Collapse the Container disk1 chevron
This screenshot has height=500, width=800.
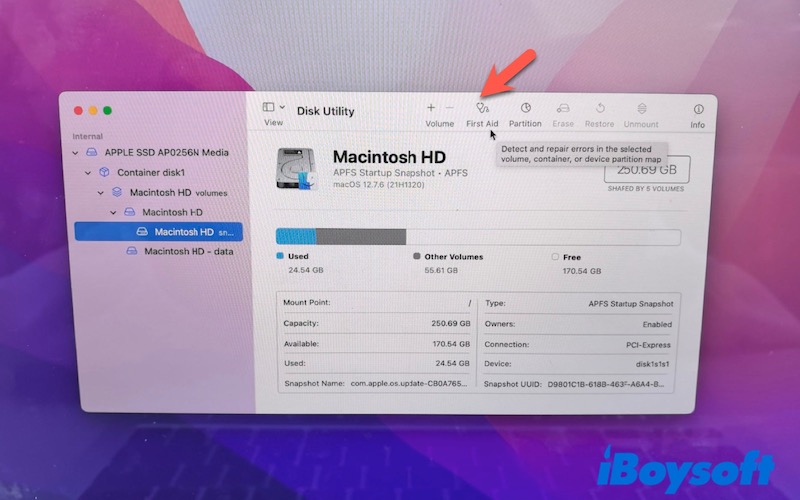pyautogui.click(x=88, y=173)
